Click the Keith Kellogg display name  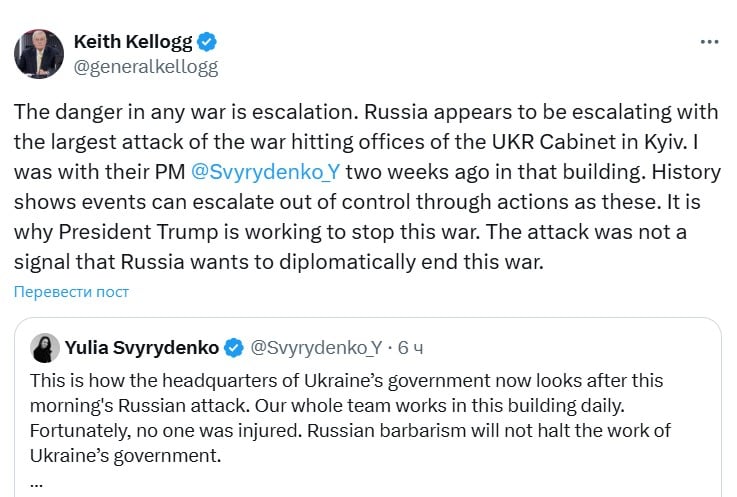coord(133,42)
